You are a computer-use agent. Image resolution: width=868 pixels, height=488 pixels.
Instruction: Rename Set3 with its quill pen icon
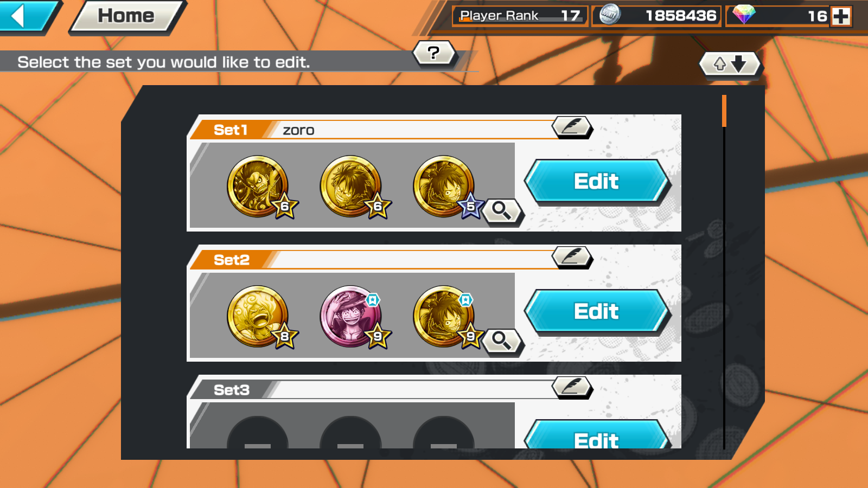(572, 387)
